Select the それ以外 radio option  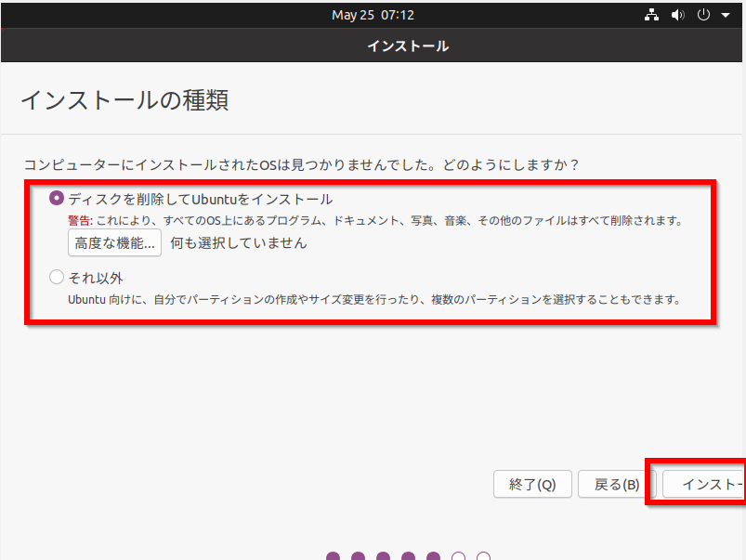click(57, 277)
